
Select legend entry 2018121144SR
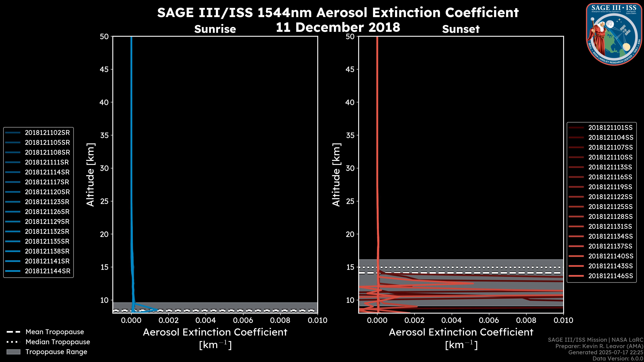click(47, 271)
